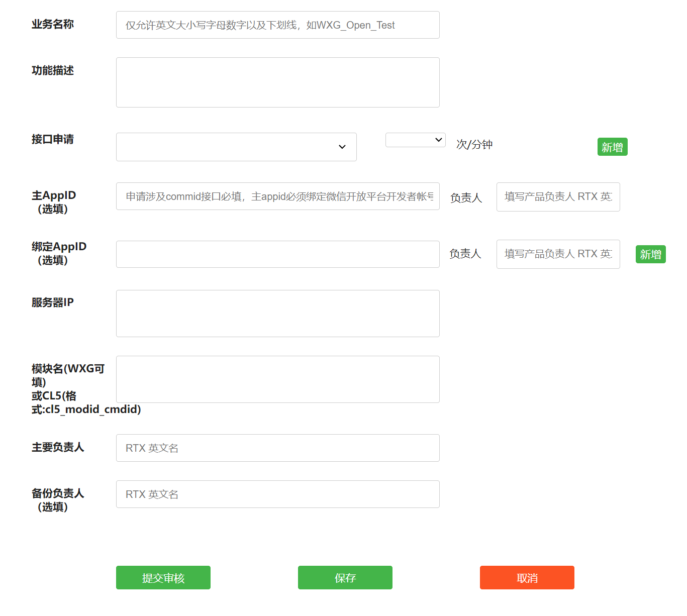Click the green 新增 button next to rate limit
Image resolution: width=687 pixels, height=616 pixels.
[x=612, y=147]
